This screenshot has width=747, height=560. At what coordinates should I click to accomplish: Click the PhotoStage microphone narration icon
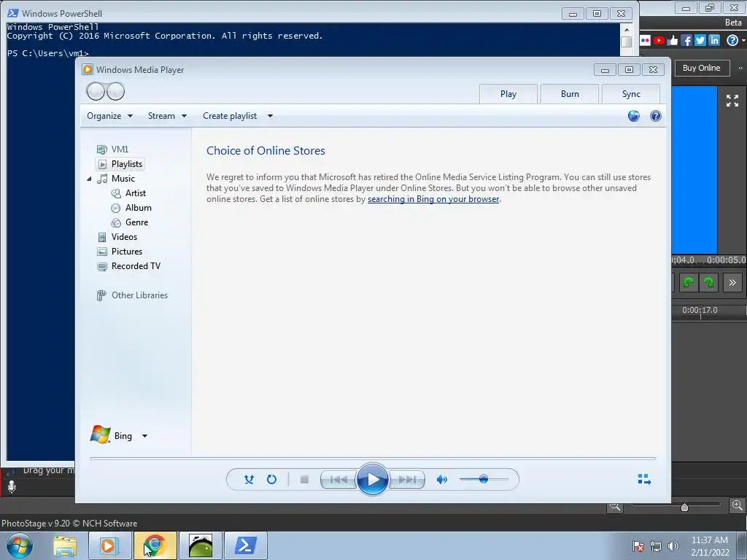[x=12, y=486]
